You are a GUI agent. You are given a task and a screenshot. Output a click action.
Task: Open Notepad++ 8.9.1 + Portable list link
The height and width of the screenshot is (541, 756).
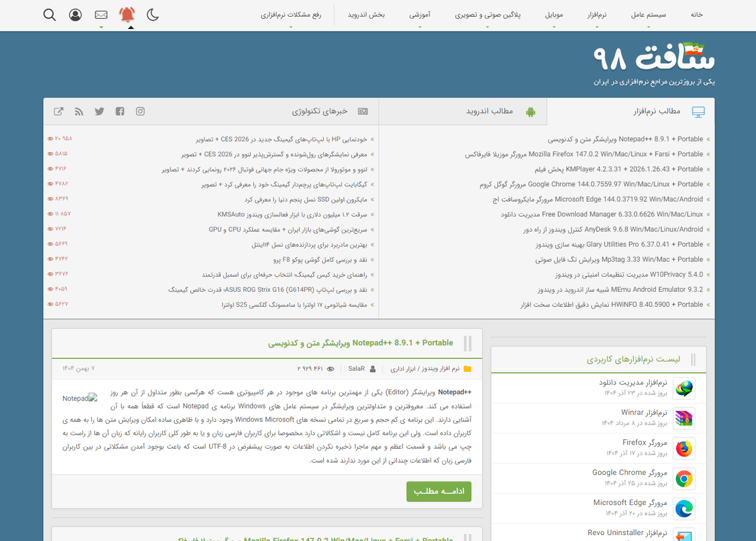click(625, 139)
